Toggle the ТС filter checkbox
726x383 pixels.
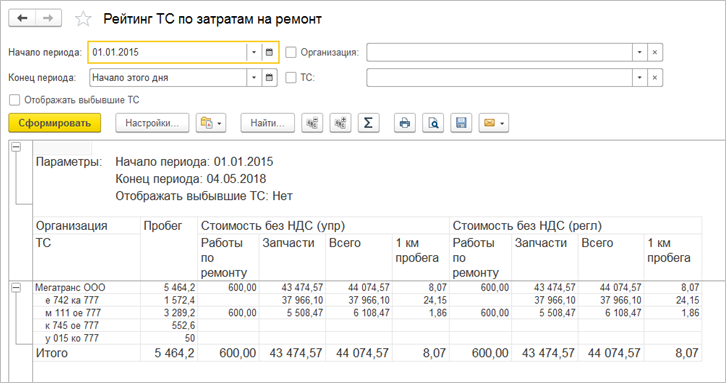pos(291,78)
